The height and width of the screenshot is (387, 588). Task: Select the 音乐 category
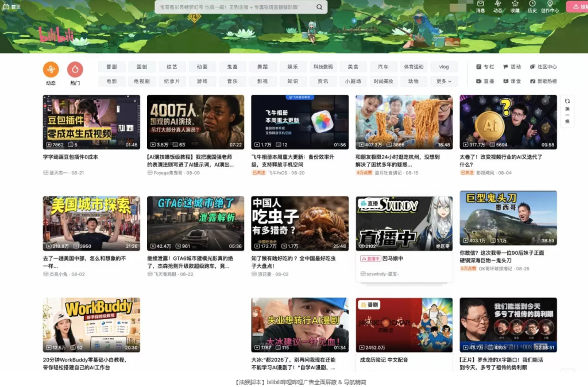(x=232, y=81)
